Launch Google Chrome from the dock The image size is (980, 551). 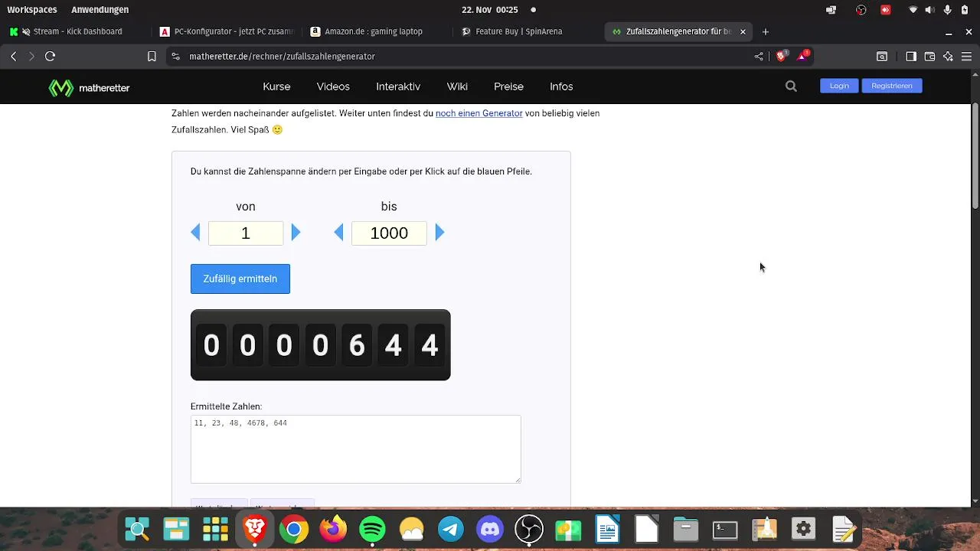(294, 529)
